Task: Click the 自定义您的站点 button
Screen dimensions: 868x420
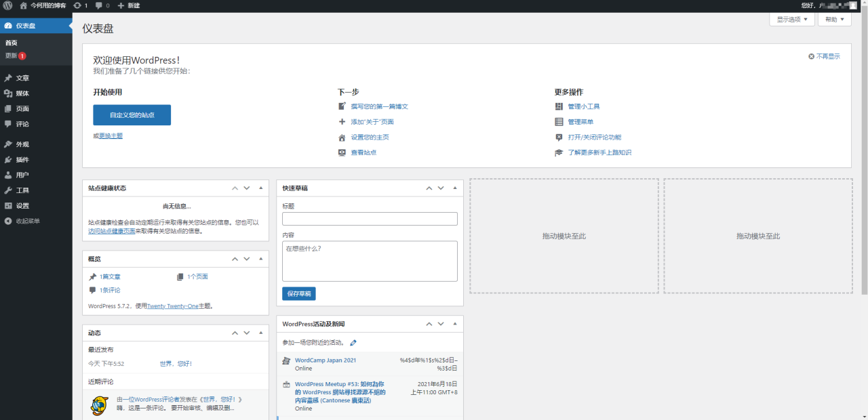Action: click(x=132, y=115)
